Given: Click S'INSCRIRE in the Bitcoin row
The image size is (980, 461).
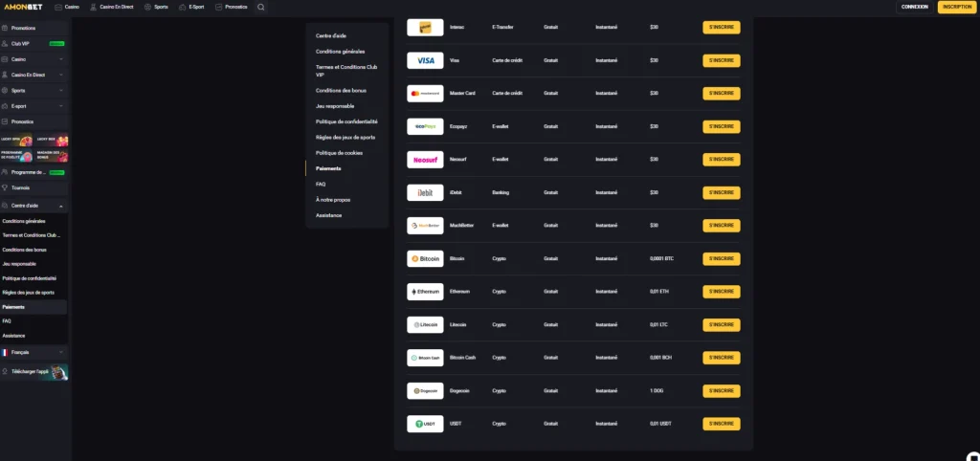Looking at the screenshot, I should click(x=722, y=258).
